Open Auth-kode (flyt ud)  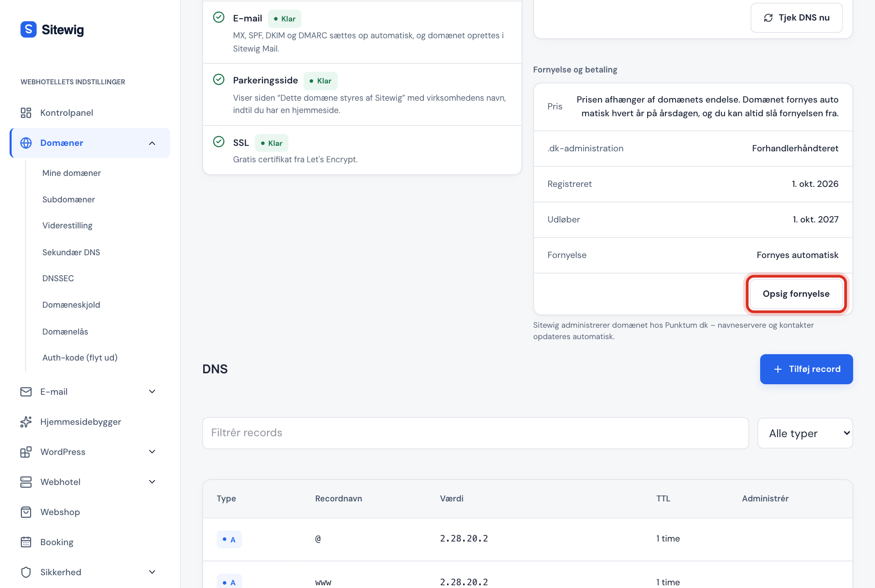click(x=80, y=358)
